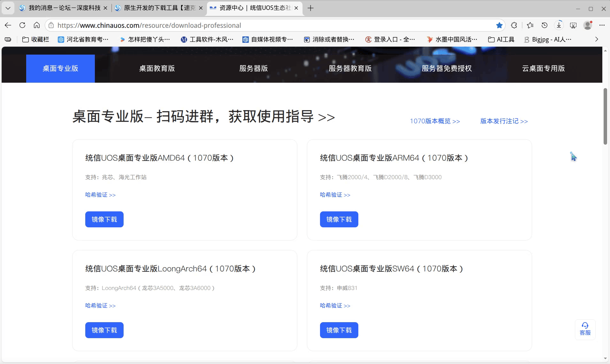The image size is (610, 364).
Task: Open the 1070版本概览 link
Action: 435,121
